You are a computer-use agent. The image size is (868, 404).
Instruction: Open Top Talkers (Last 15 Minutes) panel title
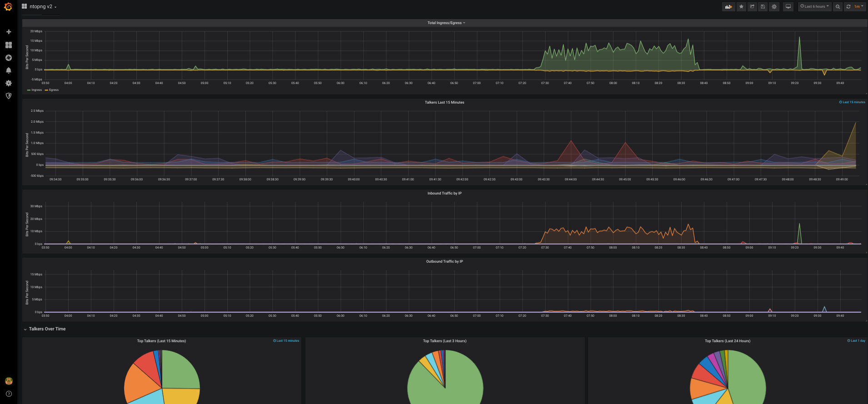pos(161,341)
